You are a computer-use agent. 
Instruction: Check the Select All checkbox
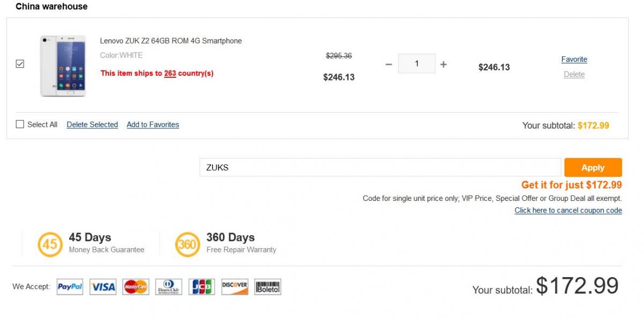20,125
